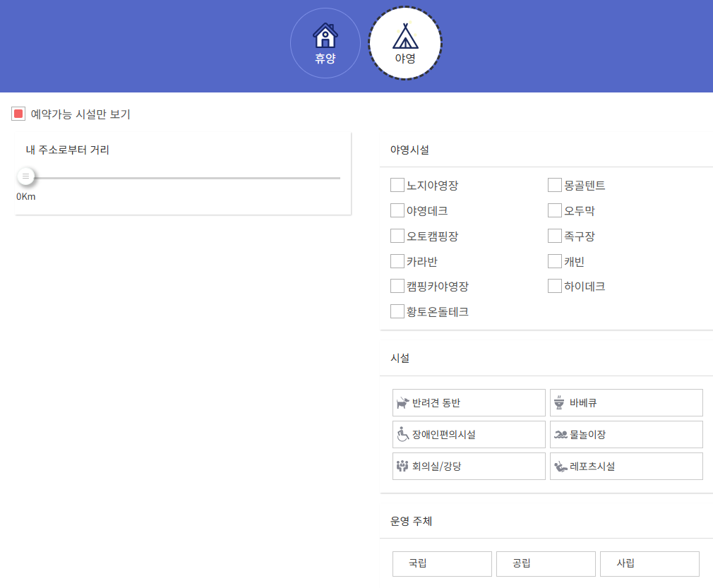Click the distance slider handle at 0Km
This screenshot has height=588, width=713.
coord(25,176)
